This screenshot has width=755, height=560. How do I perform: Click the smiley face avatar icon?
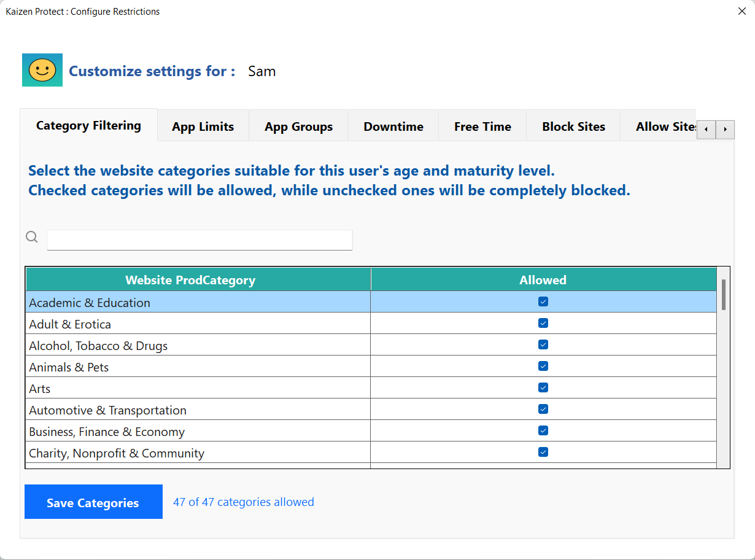42,69
